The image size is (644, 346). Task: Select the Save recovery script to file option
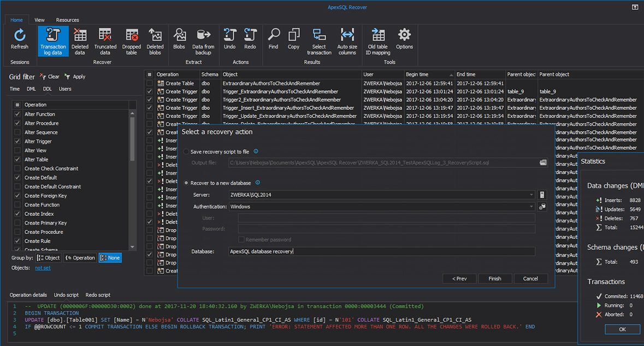pyautogui.click(x=187, y=151)
